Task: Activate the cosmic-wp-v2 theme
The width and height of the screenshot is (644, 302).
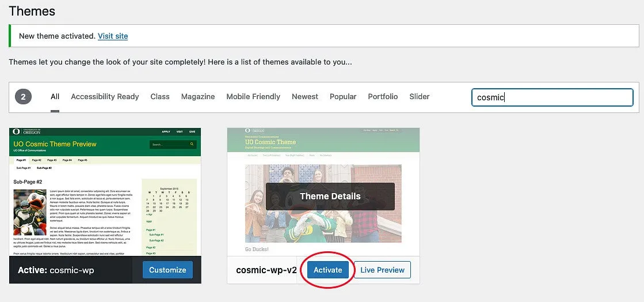Action: [327, 270]
